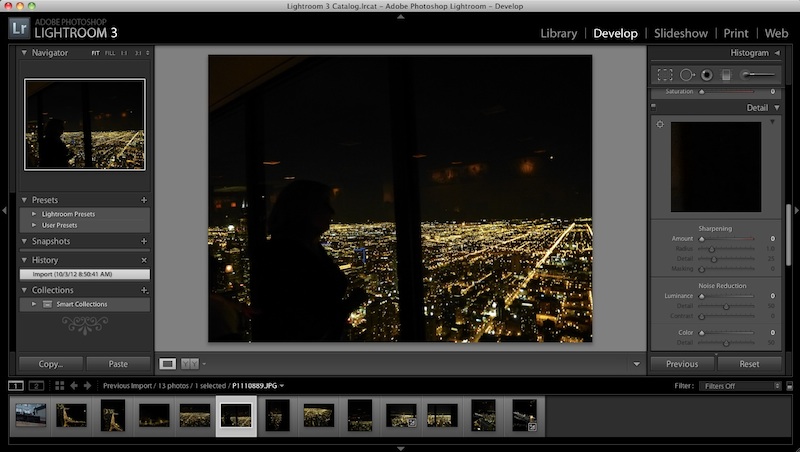This screenshot has width=800, height=452.
Task: Activate the Red Eye Correction tool
Action: tap(706, 74)
